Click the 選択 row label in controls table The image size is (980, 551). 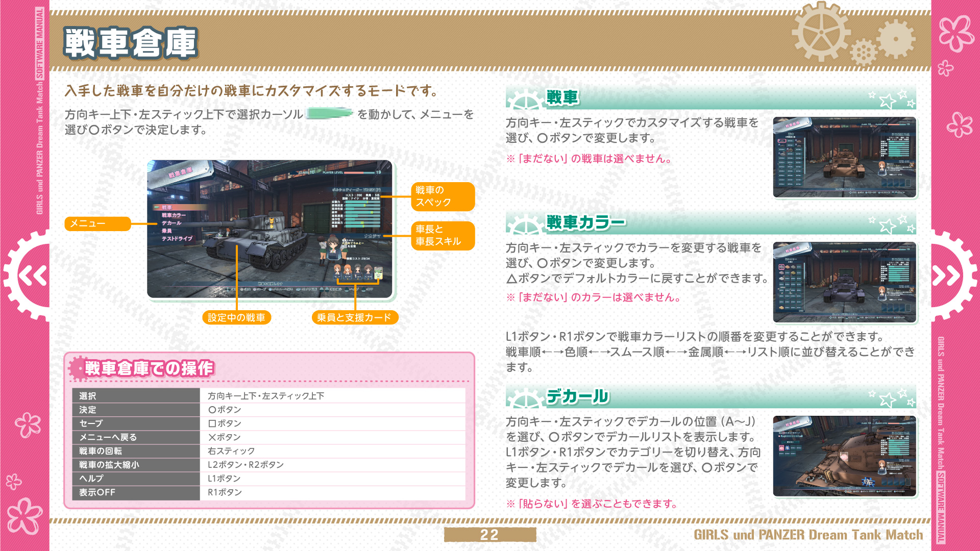(x=136, y=396)
